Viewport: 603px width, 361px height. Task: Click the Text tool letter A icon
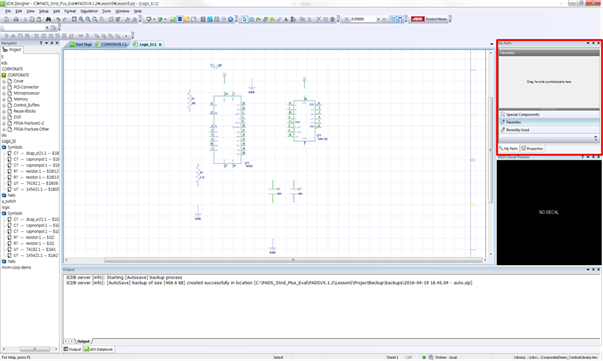pyautogui.click(x=286, y=19)
